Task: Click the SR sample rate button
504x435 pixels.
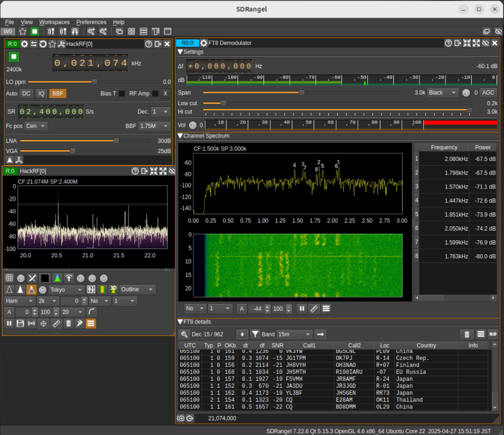Action: pos(11,111)
